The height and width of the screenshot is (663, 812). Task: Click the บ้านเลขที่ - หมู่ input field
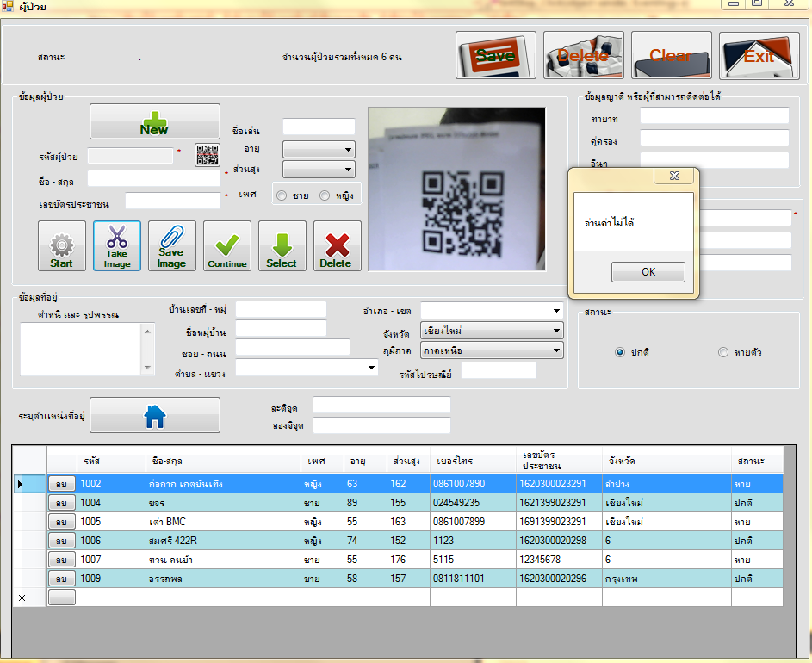point(282,309)
